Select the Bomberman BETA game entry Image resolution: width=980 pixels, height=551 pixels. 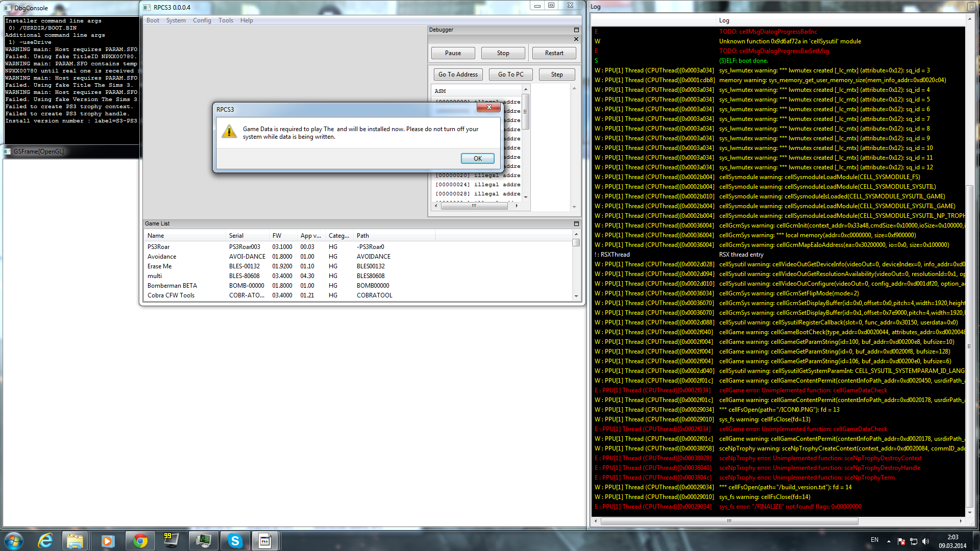pos(172,286)
